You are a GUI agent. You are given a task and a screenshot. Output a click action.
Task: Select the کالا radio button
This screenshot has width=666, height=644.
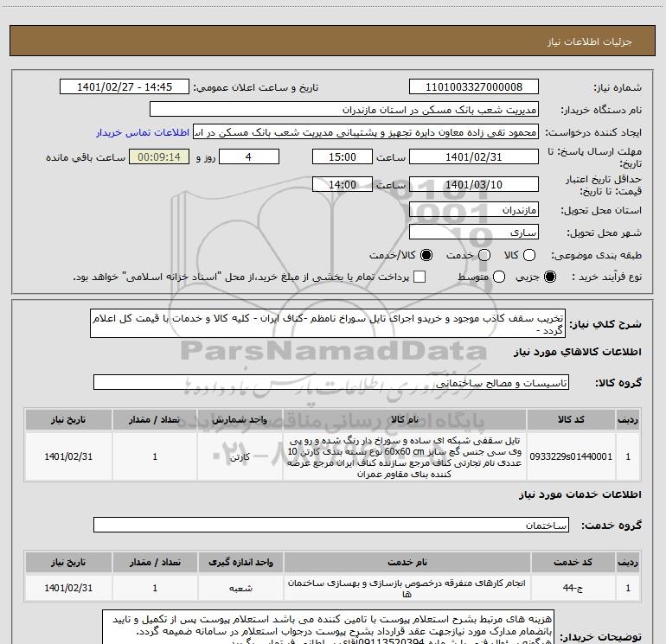529,255
